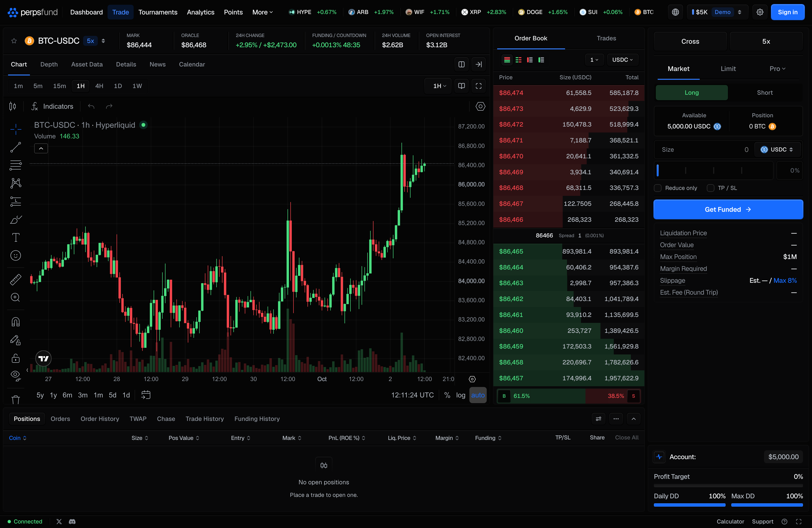Select the trend line drawing tool
This screenshot has height=528, width=812.
point(15,147)
